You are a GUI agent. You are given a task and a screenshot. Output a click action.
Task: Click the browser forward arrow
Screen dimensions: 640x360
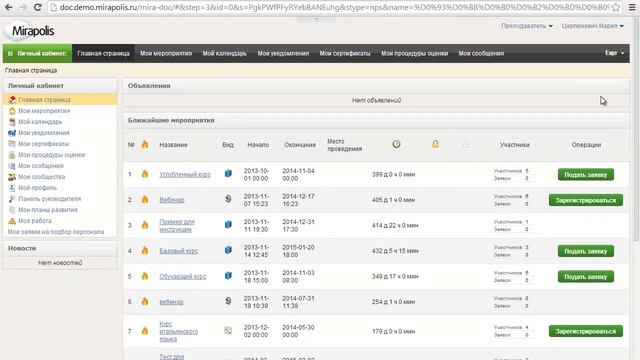point(23,7)
